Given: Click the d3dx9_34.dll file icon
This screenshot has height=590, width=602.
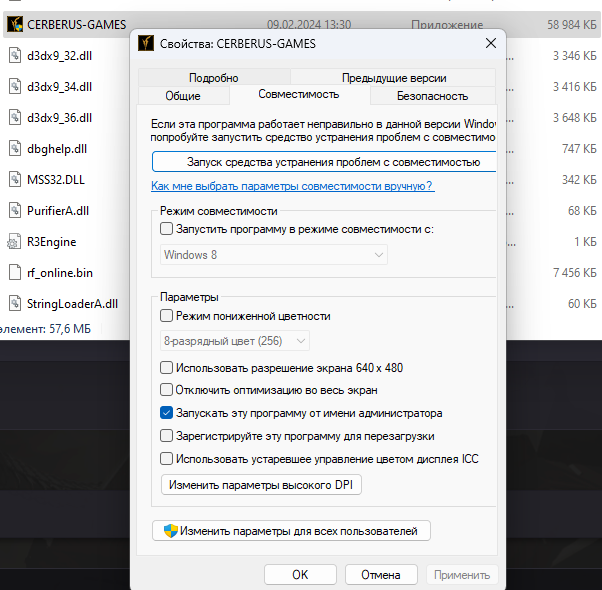Looking at the screenshot, I should tap(15, 86).
